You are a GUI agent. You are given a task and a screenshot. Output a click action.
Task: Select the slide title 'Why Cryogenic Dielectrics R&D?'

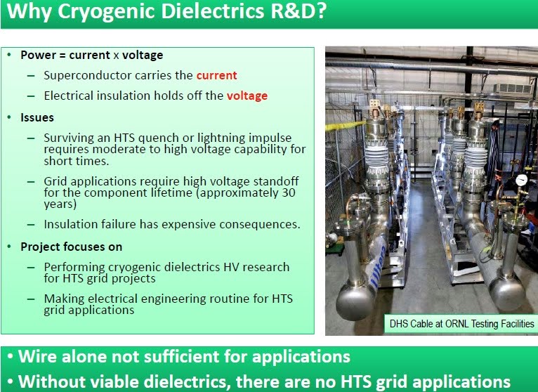coord(166,11)
